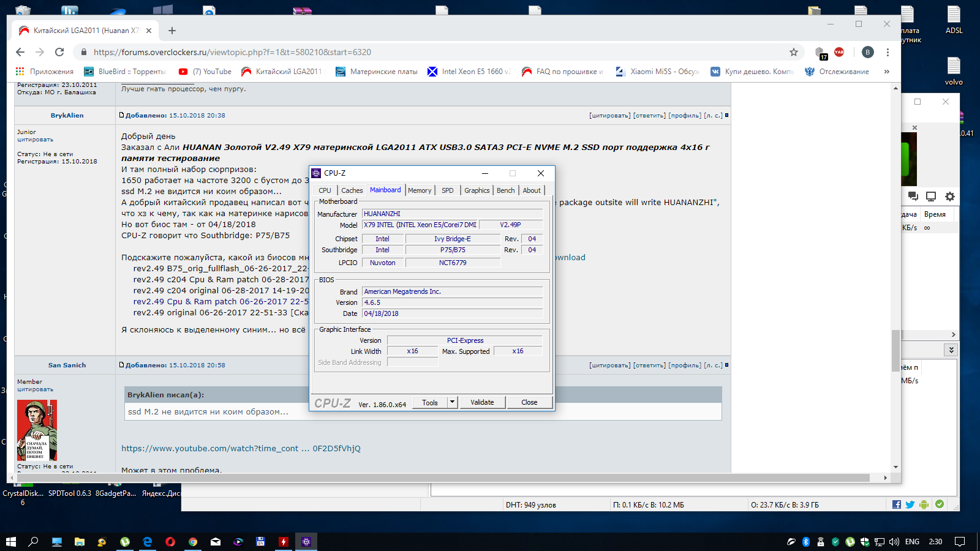Click the green checkmark status icon
The image size is (980, 551).
(x=940, y=504)
